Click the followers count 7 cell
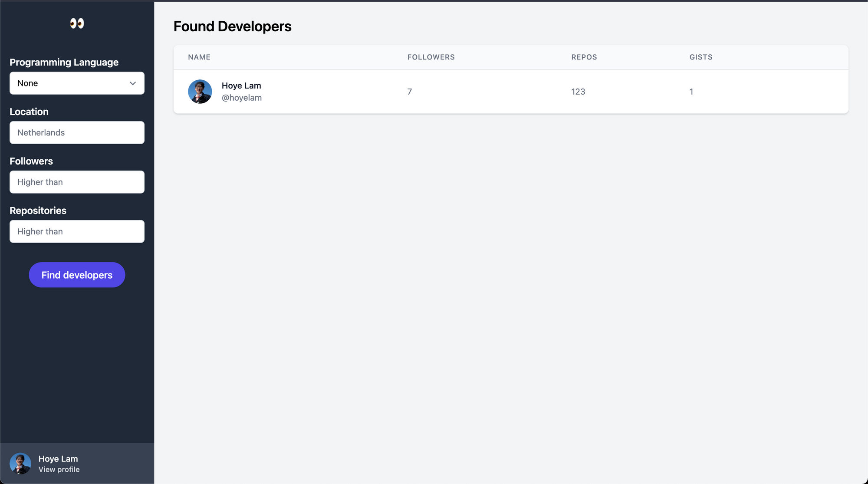The image size is (868, 484). (410, 92)
